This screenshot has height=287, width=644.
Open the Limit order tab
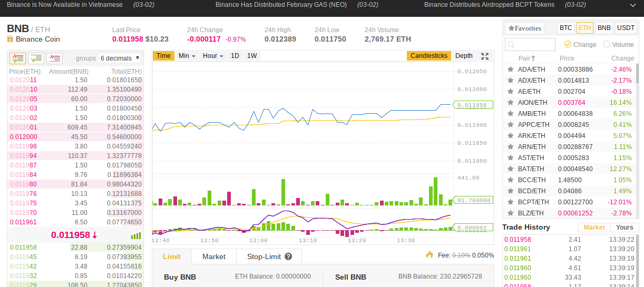[x=171, y=256]
